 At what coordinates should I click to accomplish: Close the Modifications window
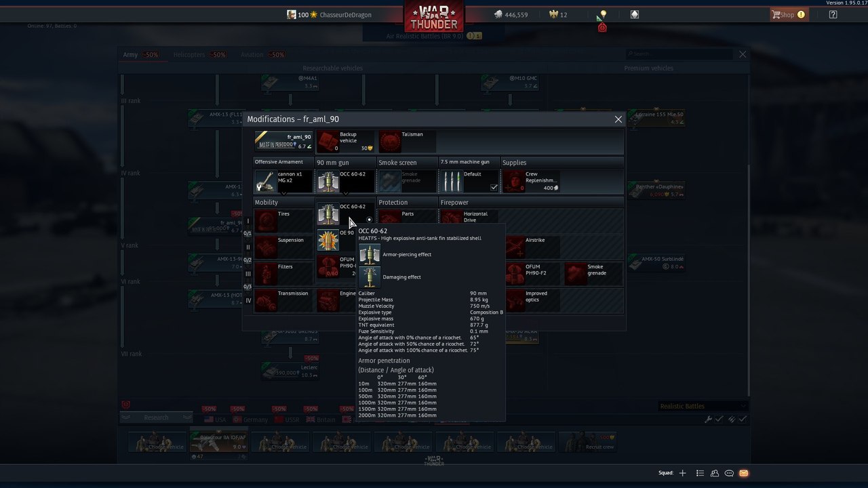tap(618, 119)
